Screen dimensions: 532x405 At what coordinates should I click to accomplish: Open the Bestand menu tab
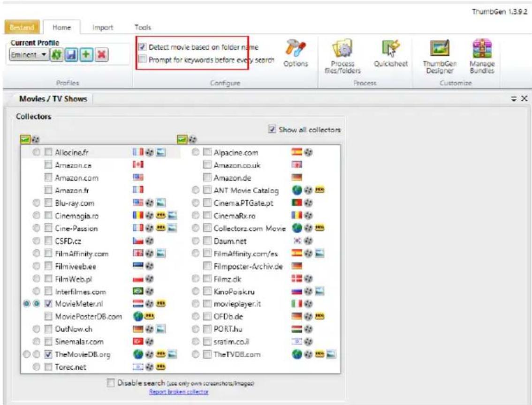22,27
